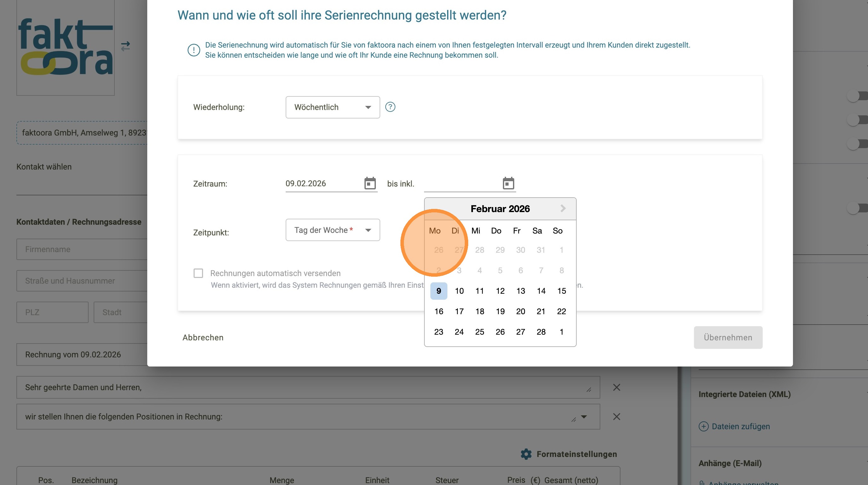Viewport: 868px width, 485px height.
Task: Toggle the topmost switch at right edge
Action: tap(855, 96)
